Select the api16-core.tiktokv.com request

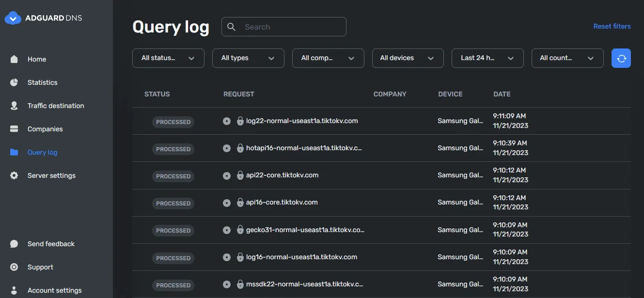click(x=282, y=202)
